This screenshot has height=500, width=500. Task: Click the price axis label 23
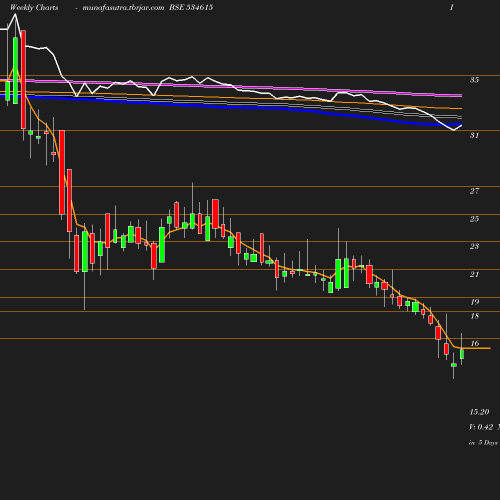[x=474, y=246]
